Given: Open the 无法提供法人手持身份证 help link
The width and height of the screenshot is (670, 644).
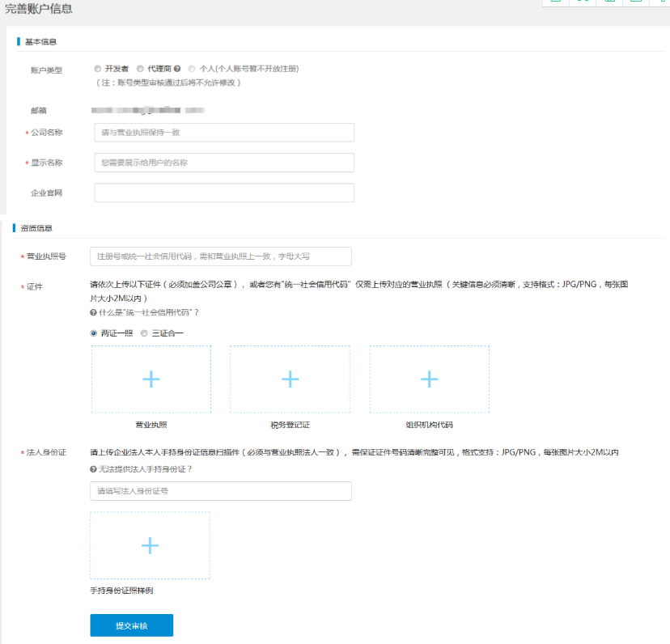Looking at the screenshot, I should tap(146, 469).
